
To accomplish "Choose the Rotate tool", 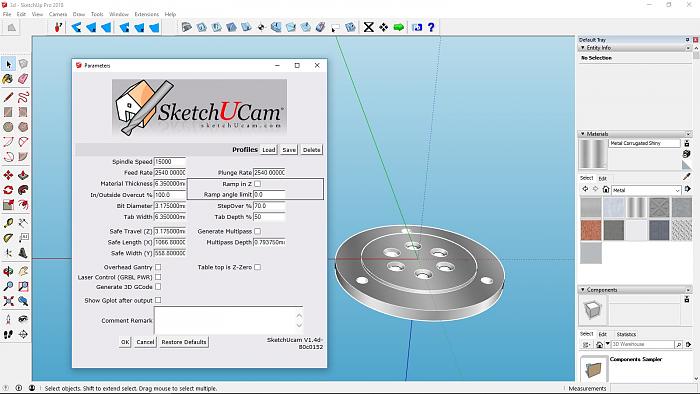I will pyautogui.click(x=8, y=190).
